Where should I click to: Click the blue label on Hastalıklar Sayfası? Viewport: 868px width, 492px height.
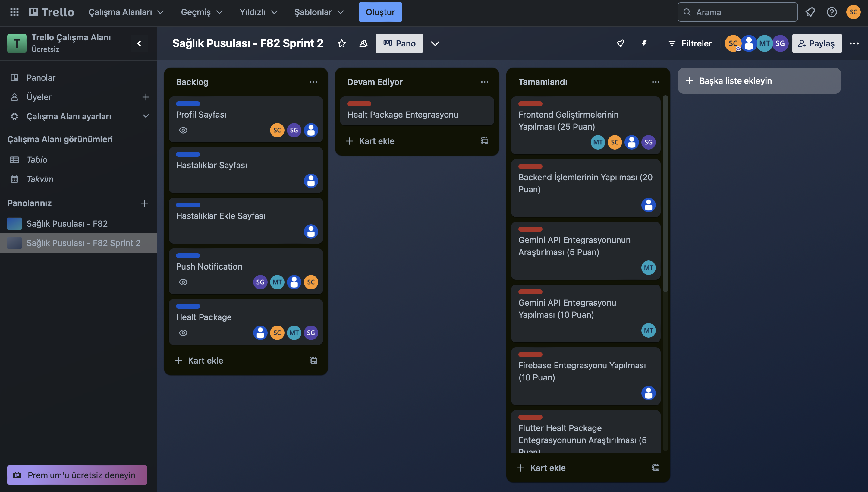click(188, 154)
